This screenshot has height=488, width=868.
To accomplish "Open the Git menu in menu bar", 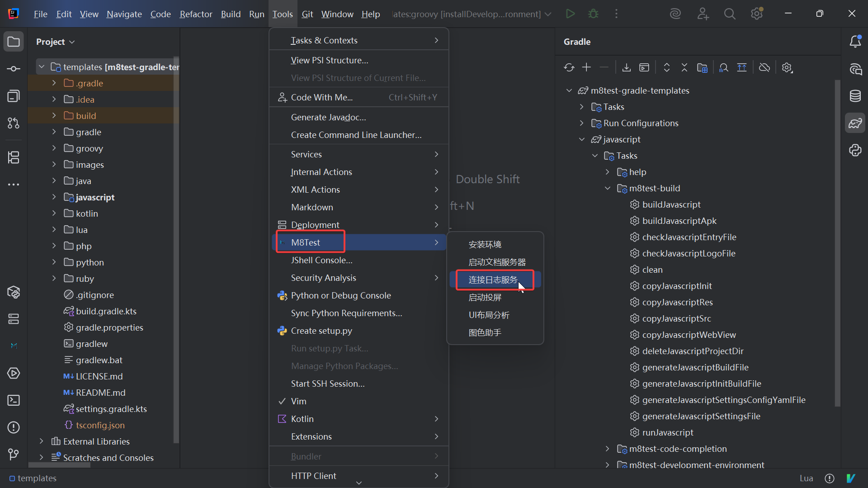I will [307, 14].
